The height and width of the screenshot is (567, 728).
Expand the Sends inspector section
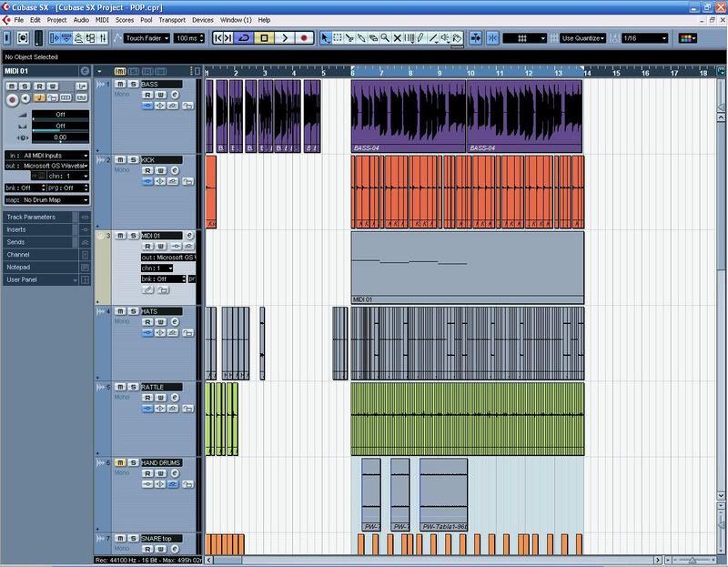[x=46, y=242]
